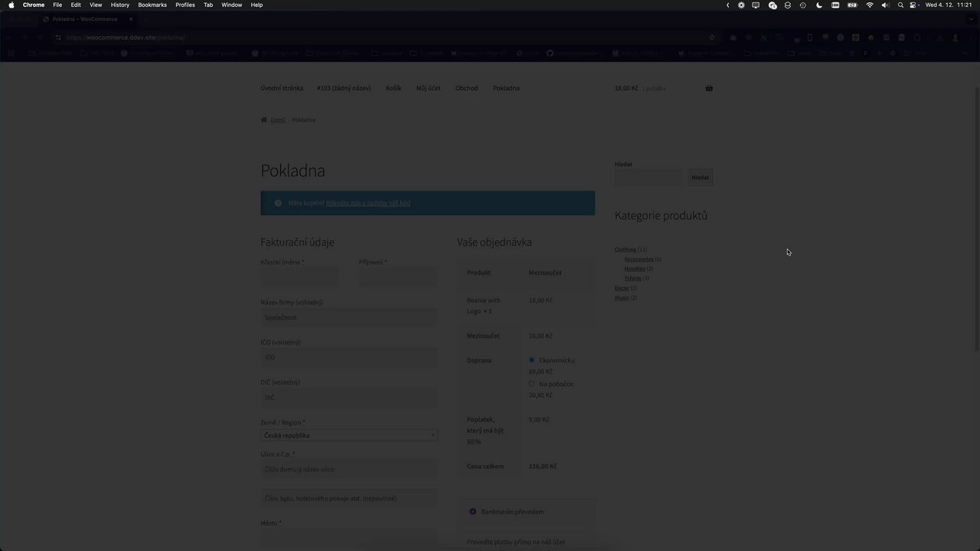Open Wi-Fi status in menu bar
This screenshot has width=980, height=551.
pos(870,5)
